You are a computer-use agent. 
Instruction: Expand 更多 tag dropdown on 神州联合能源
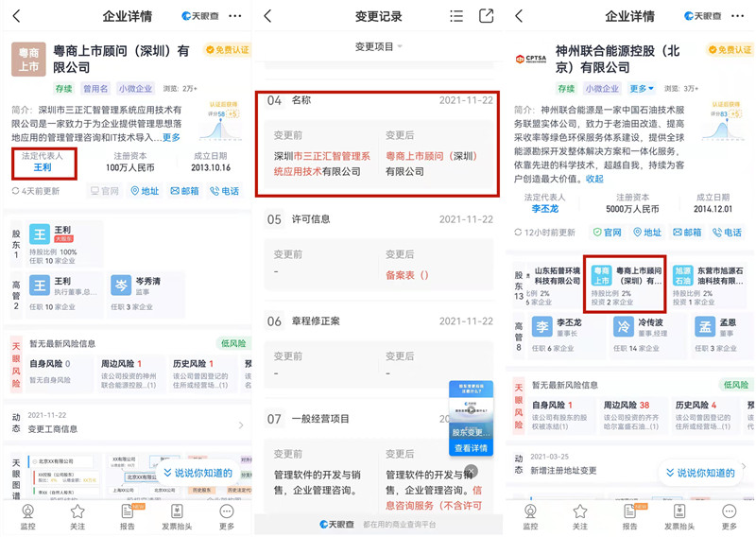click(x=642, y=89)
